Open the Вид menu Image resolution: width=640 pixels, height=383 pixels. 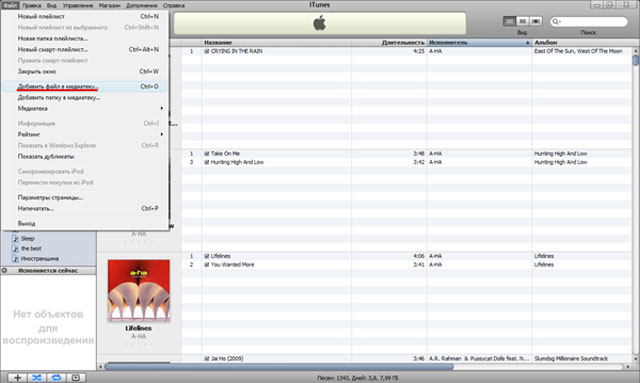point(51,5)
